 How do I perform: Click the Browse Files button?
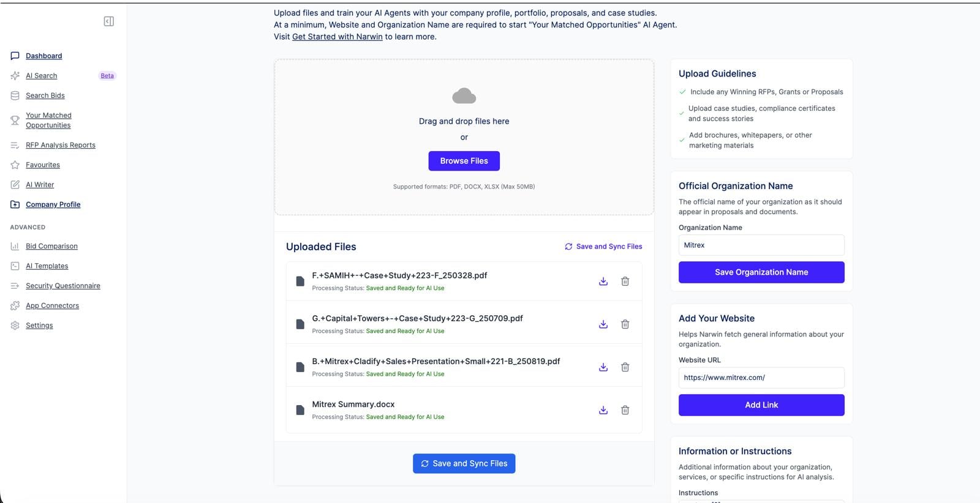464,161
